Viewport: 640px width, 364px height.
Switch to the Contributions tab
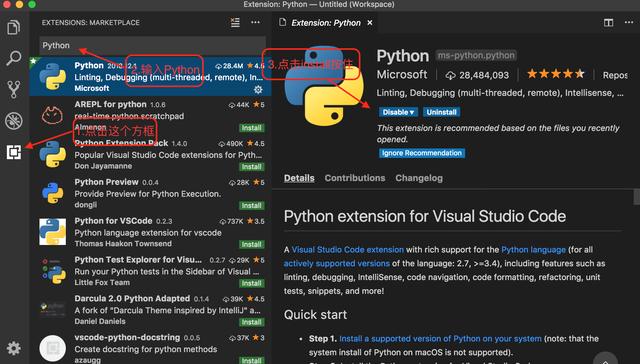point(355,178)
